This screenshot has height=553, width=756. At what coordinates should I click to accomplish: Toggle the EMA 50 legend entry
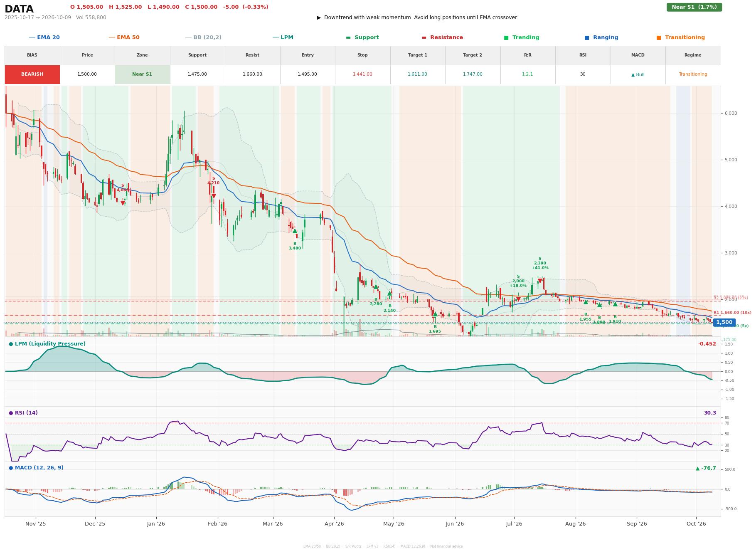click(124, 37)
